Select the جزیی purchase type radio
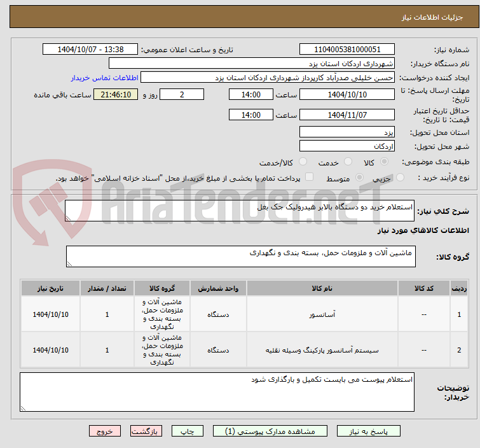This screenshot has width=480, height=448. pos(400,178)
